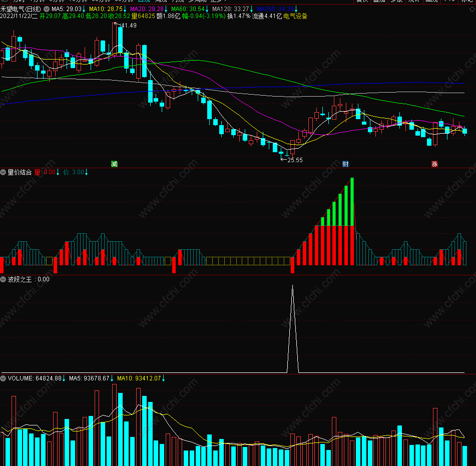Select the yellow MA10: 28.75 label
The height and width of the screenshot is (466, 476).
click(x=106, y=9)
